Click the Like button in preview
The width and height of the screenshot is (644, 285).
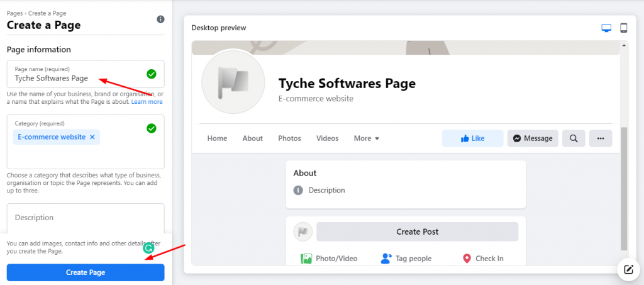(472, 138)
